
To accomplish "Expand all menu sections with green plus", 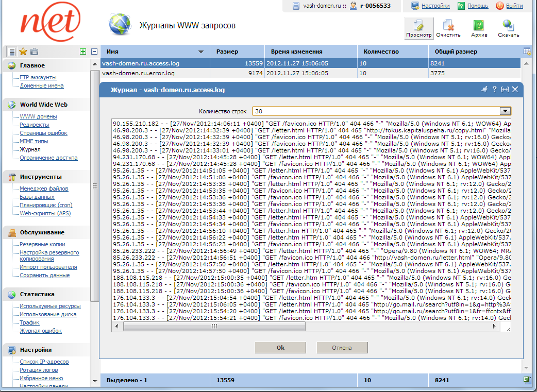I will (83, 52).
